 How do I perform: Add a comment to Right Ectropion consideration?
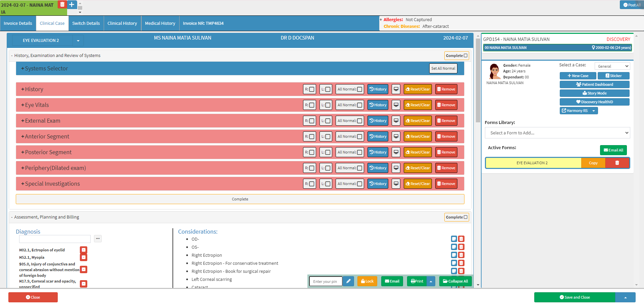tap(454, 255)
